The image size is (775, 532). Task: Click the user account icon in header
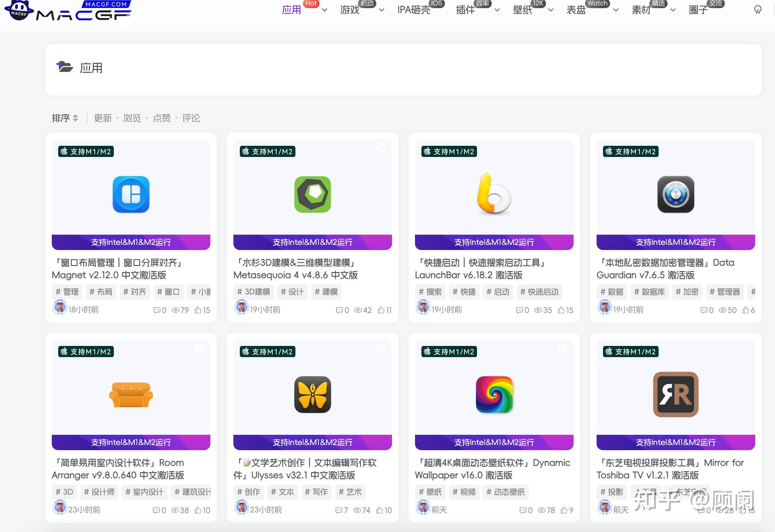[x=757, y=10]
